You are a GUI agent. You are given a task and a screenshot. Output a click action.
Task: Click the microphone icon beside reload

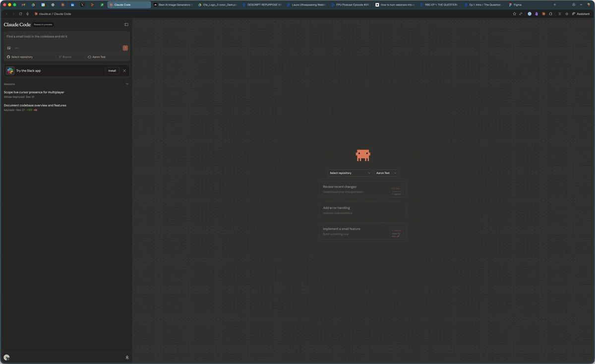point(27,14)
